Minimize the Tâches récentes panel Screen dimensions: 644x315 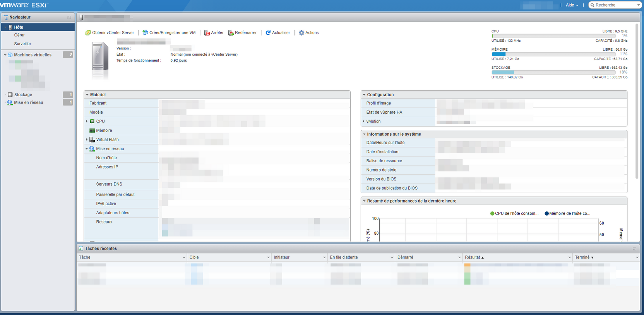[x=634, y=249]
